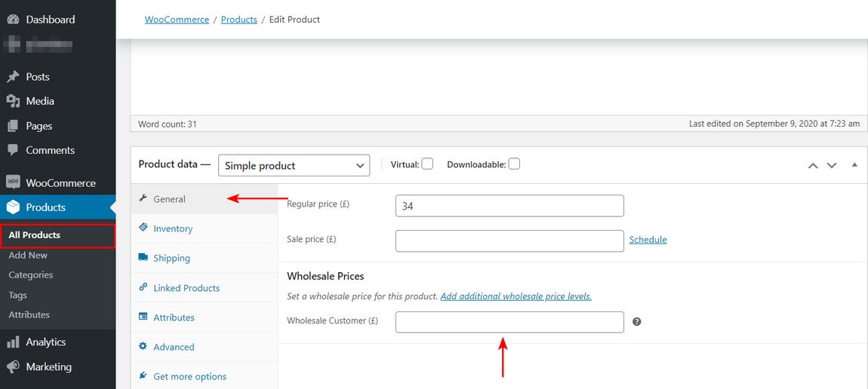Click the Last edited on September 9 text
This screenshot has width=868, height=389.
click(x=774, y=124)
